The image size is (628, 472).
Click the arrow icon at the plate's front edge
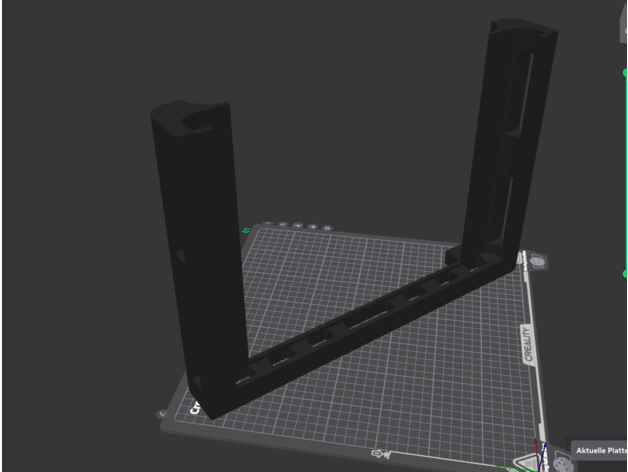pyautogui.click(x=381, y=454)
